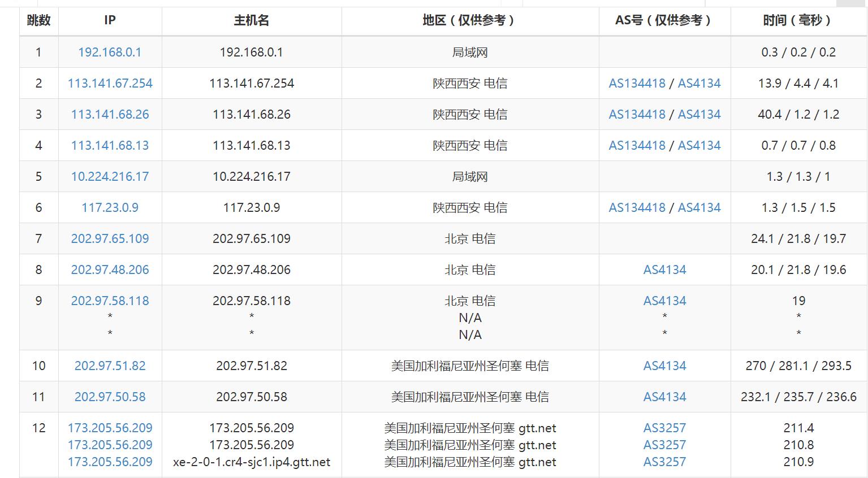Viewport: 868px width, 478px height.
Task: Open the blue 202.97.65.109 IP link
Action: pos(110,238)
